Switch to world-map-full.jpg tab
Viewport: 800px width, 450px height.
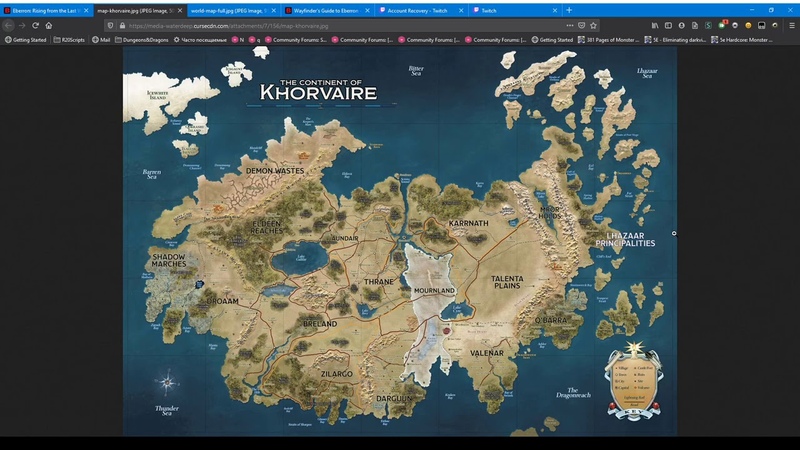(233, 10)
